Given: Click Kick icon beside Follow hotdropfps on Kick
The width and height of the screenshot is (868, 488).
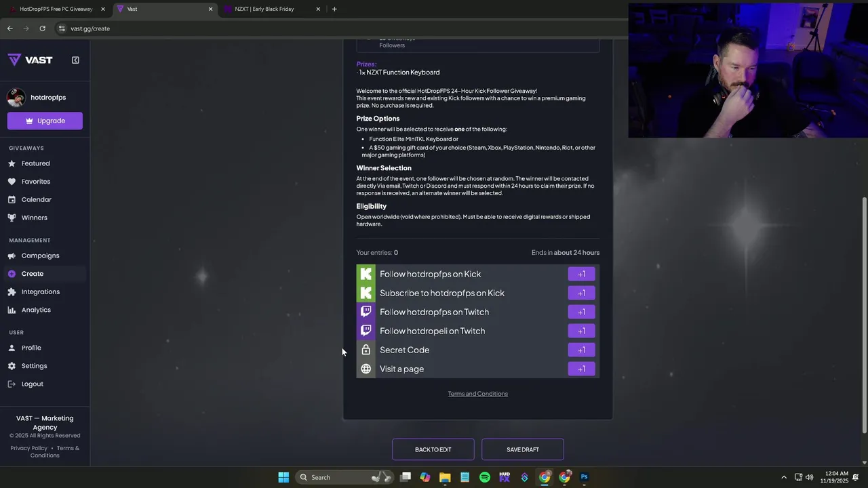Looking at the screenshot, I should (366, 274).
